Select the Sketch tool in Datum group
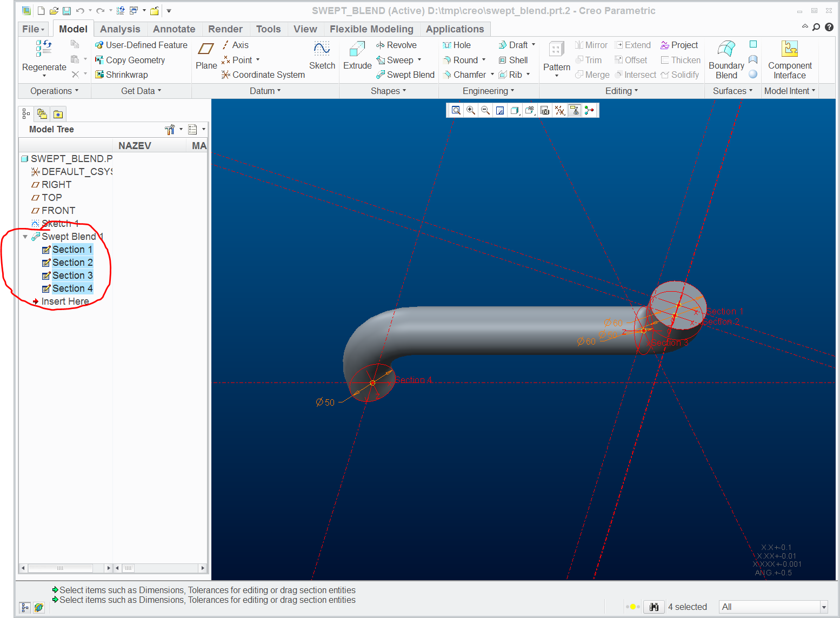The image size is (840, 618). [x=322, y=50]
